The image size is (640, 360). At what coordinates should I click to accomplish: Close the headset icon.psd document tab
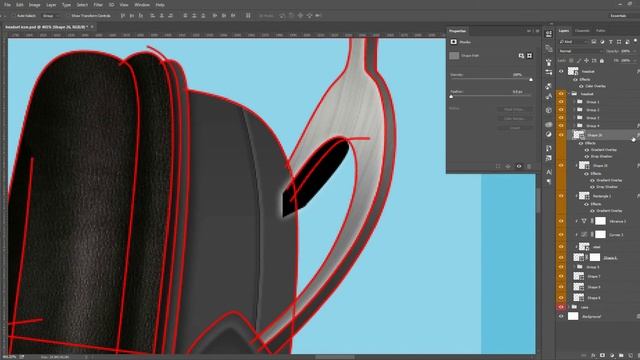pyautogui.click(x=92, y=27)
